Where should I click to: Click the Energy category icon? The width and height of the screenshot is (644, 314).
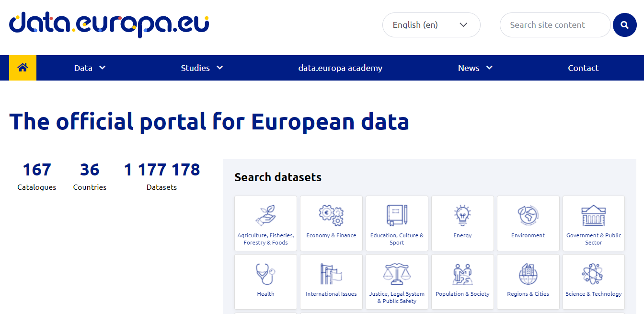coord(462,223)
